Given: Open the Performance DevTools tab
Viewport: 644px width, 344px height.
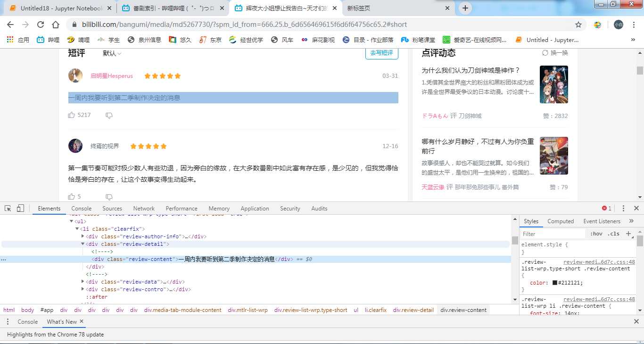Looking at the screenshot, I should [182, 208].
